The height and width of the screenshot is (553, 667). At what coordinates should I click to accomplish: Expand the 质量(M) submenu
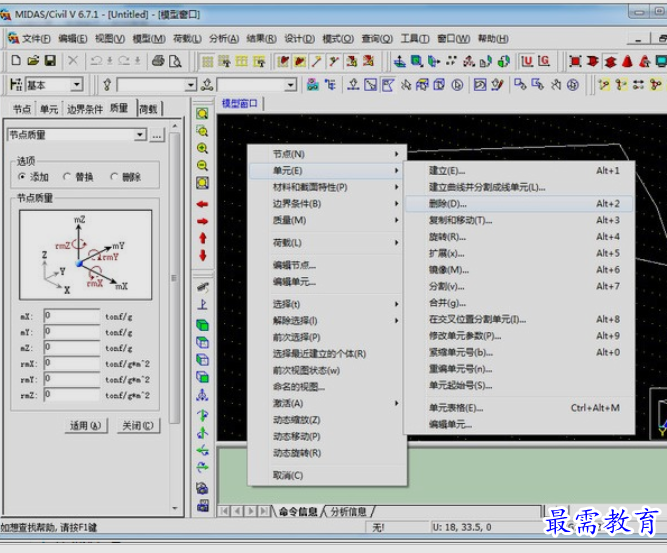327,220
